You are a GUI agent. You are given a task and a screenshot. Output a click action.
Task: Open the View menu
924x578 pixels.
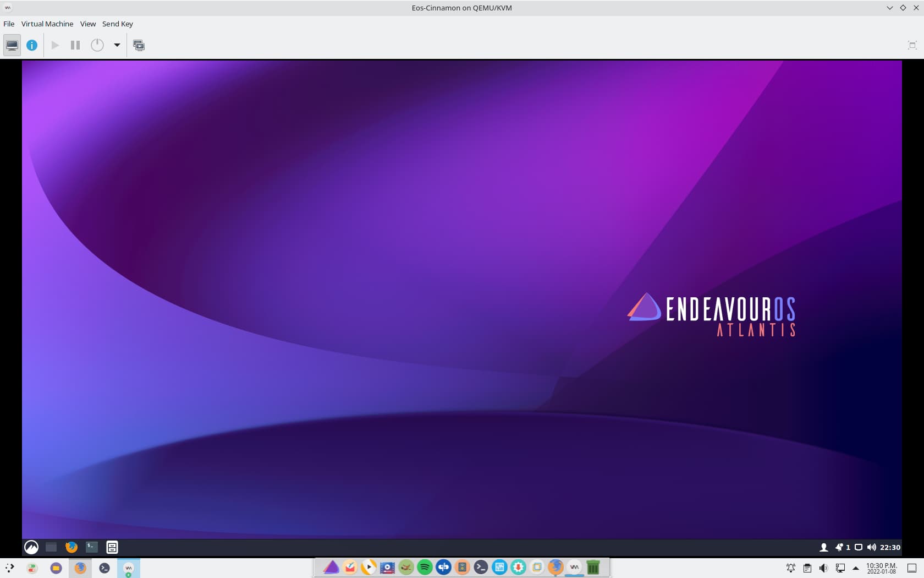tap(88, 24)
